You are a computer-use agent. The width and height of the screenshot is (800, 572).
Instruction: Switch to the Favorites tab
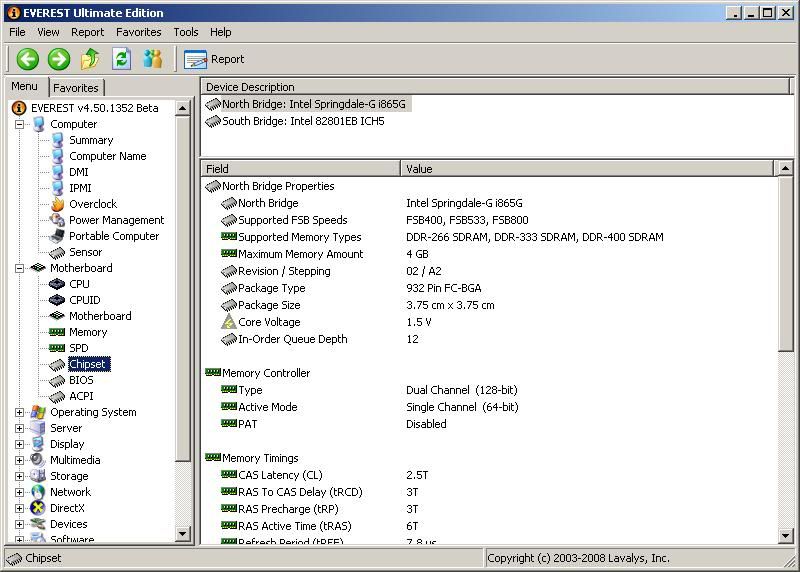click(x=76, y=88)
